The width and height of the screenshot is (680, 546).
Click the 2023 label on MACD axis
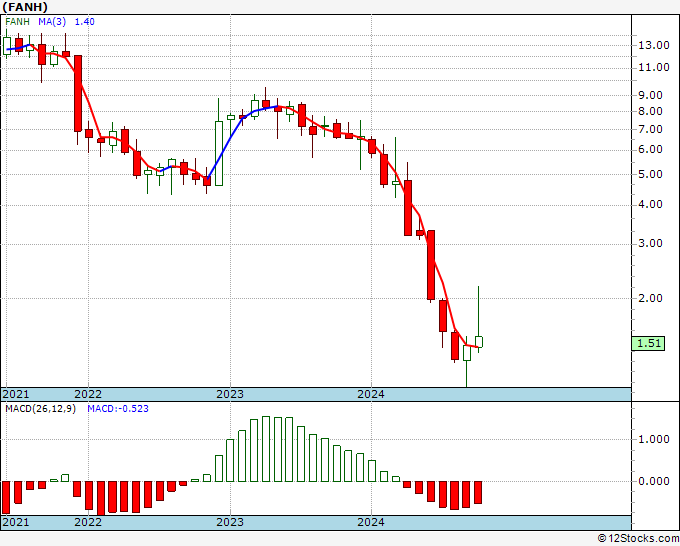(x=230, y=522)
